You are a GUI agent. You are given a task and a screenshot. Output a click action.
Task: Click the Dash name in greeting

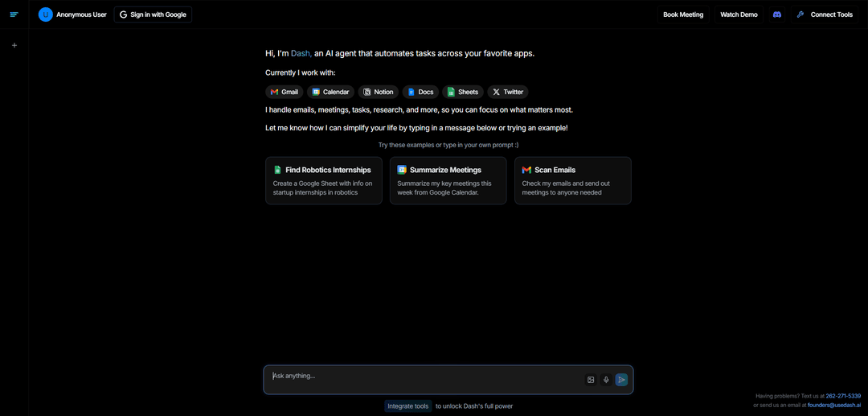point(301,54)
